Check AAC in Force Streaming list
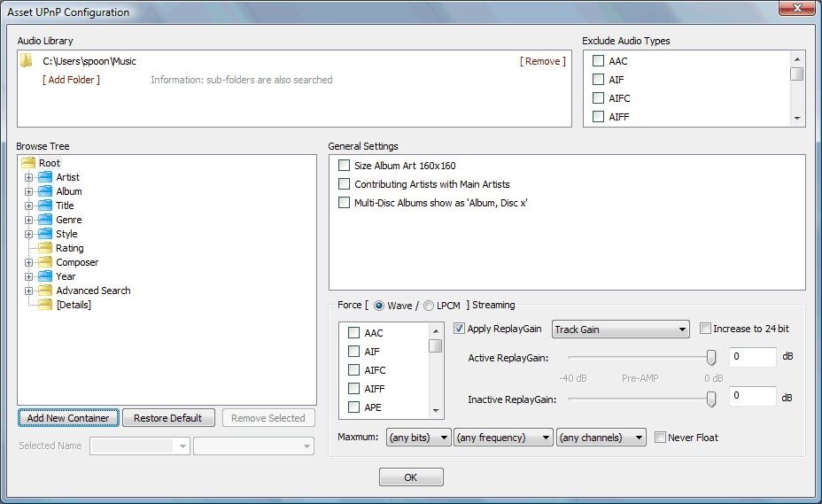Image resolution: width=822 pixels, height=504 pixels. click(x=353, y=332)
